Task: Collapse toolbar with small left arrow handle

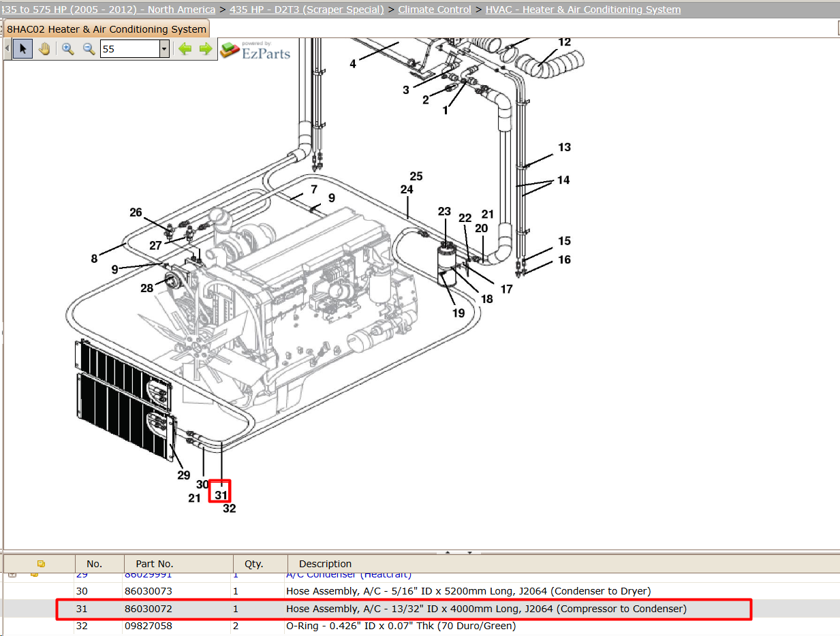Action: (x=7, y=49)
